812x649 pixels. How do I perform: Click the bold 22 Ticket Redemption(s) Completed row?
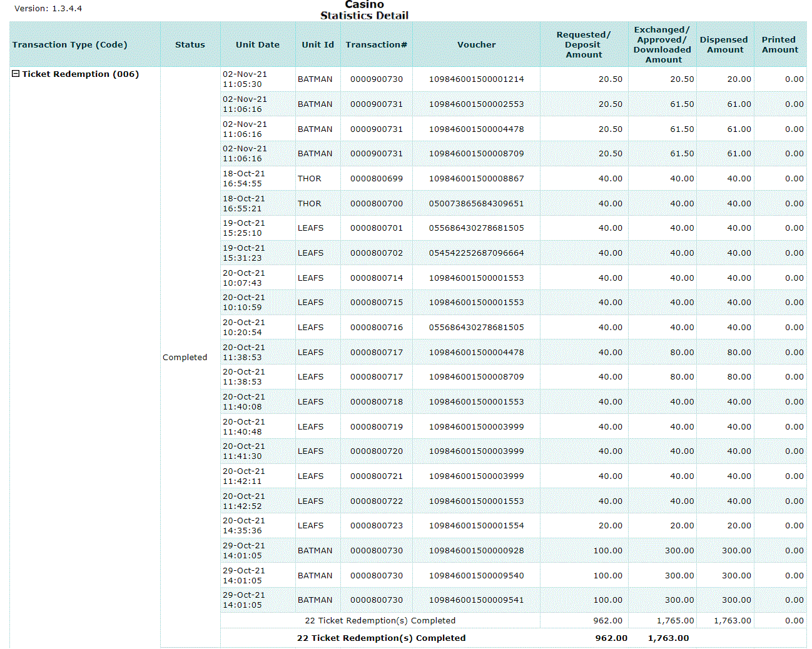click(382, 638)
